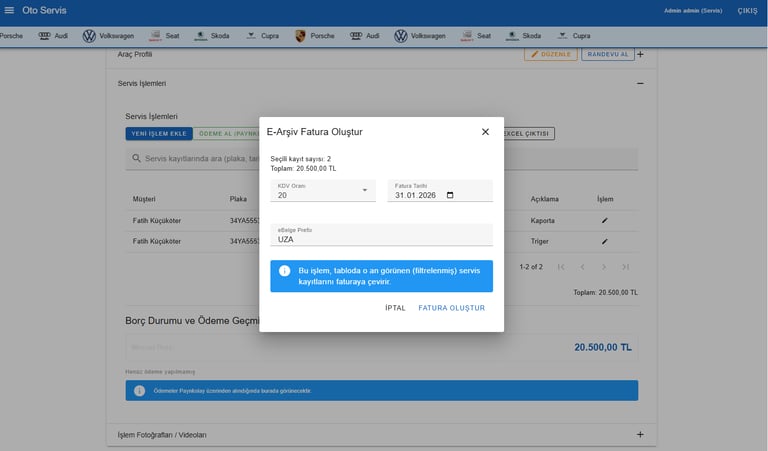The image size is (768, 451).
Task: Select the second Skoda brand icon
Action: (x=512, y=36)
